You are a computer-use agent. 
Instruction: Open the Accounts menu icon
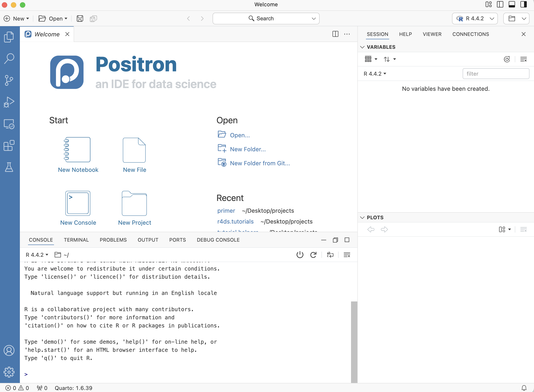9,350
